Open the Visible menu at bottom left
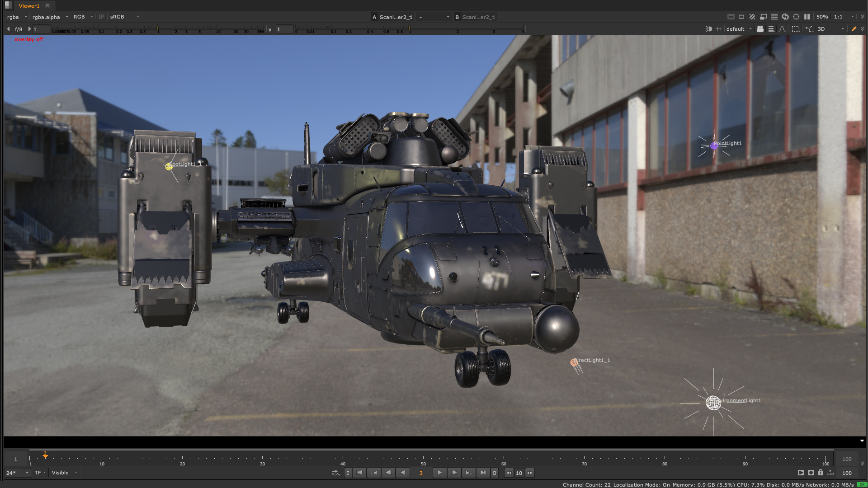 point(62,473)
